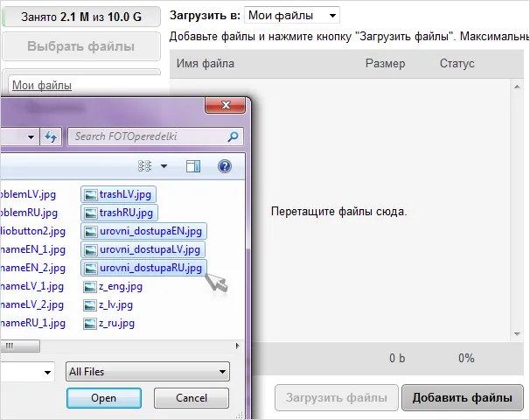Click the Open button

coord(104,398)
